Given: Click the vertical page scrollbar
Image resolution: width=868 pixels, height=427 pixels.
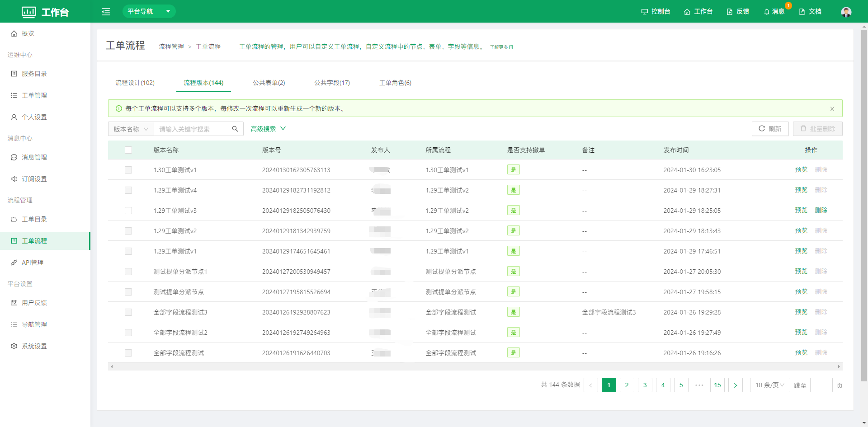Looking at the screenshot, I should pos(864,206).
